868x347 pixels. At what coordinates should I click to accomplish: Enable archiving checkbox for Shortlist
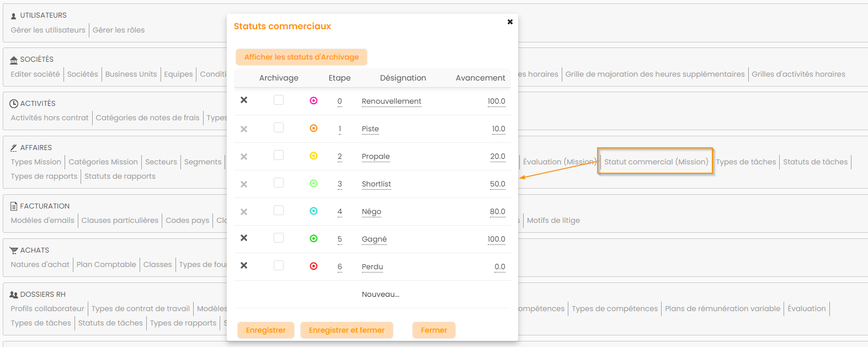279,183
